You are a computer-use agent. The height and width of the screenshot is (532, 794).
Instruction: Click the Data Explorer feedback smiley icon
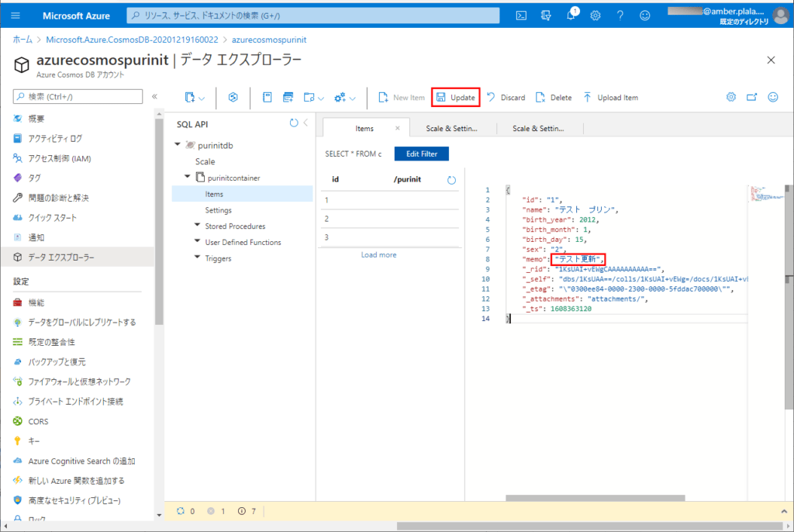[772, 97]
